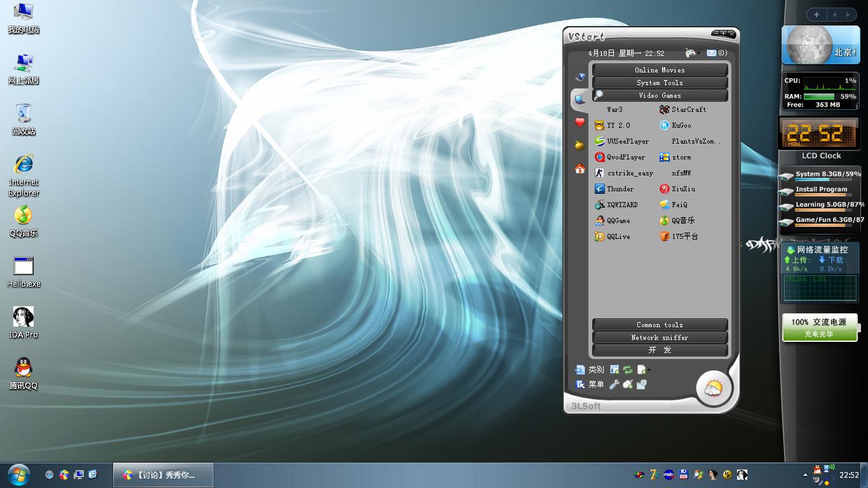
Task: Switch to the house icon side tab
Action: (580, 168)
